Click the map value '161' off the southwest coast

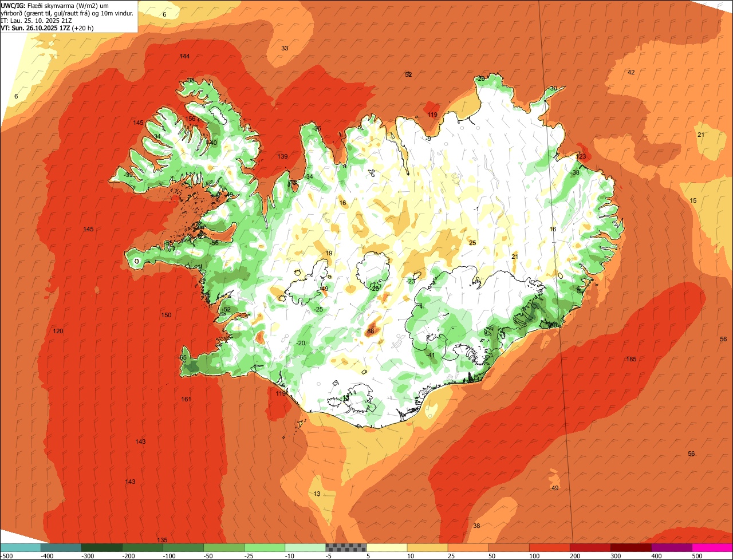tap(186, 399)
